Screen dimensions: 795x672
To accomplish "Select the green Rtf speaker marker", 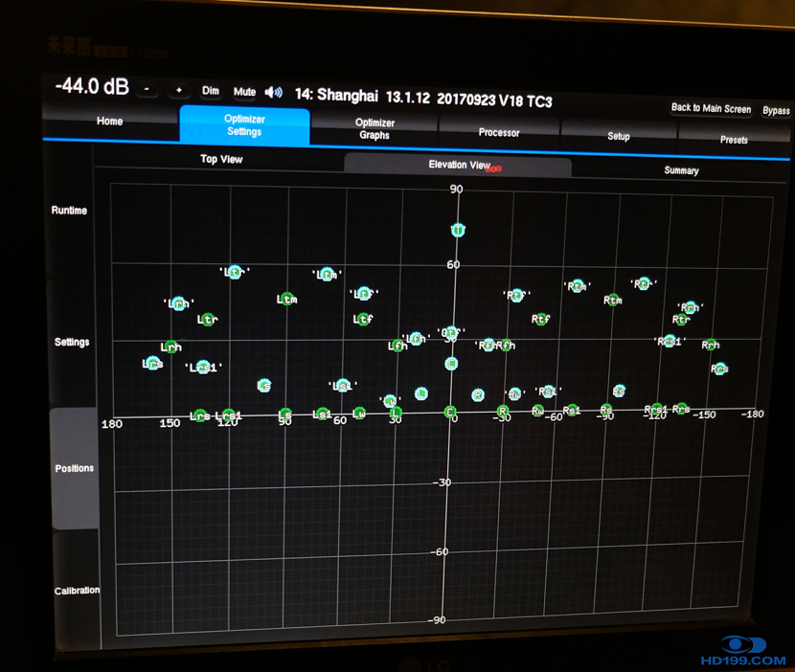I will pyautogui.click(x=540, y=320).
